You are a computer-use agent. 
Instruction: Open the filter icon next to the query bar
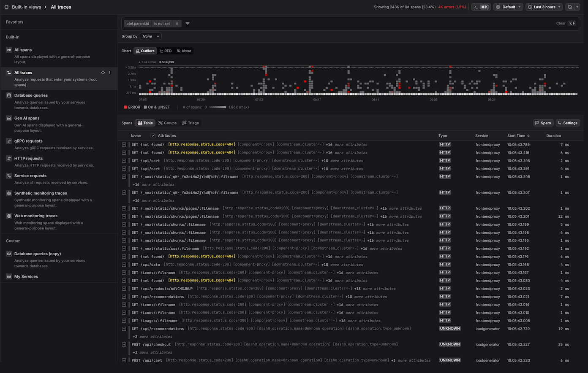(x=187, y=24)
